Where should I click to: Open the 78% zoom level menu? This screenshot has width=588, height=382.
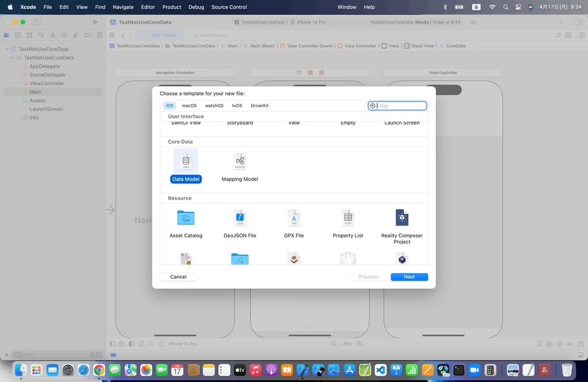point(347,344)
